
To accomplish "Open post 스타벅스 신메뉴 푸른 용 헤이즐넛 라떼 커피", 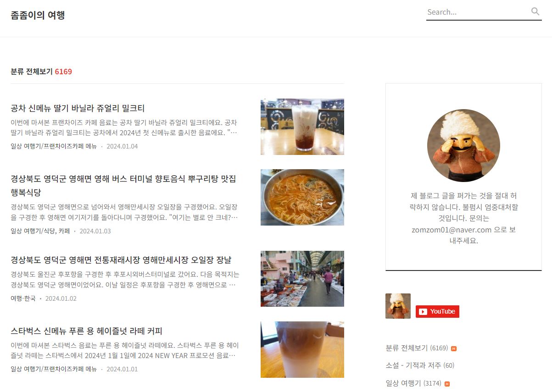I will point(86,331).
